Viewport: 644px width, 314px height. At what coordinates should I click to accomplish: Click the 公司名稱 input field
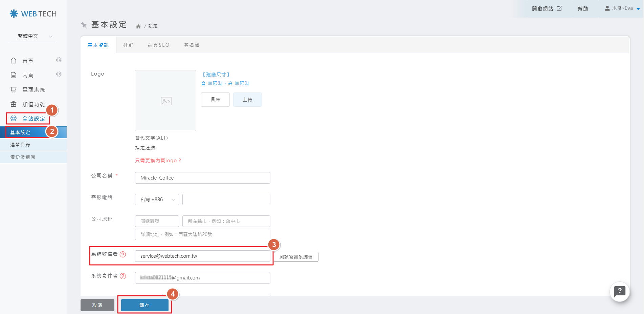[202, 178]
